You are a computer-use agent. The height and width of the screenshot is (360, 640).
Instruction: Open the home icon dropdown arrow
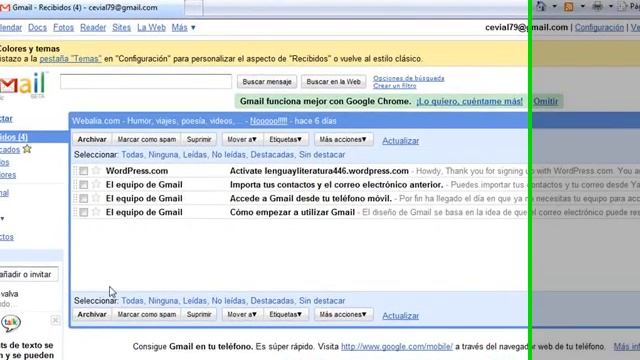tap(554, 6)
